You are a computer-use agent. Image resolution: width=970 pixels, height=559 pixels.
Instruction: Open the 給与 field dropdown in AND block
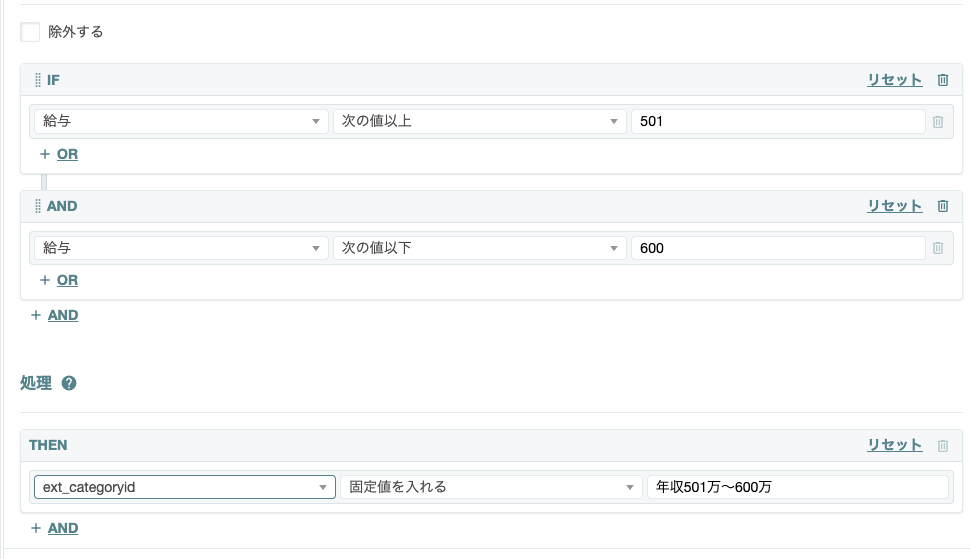[181, 248]
